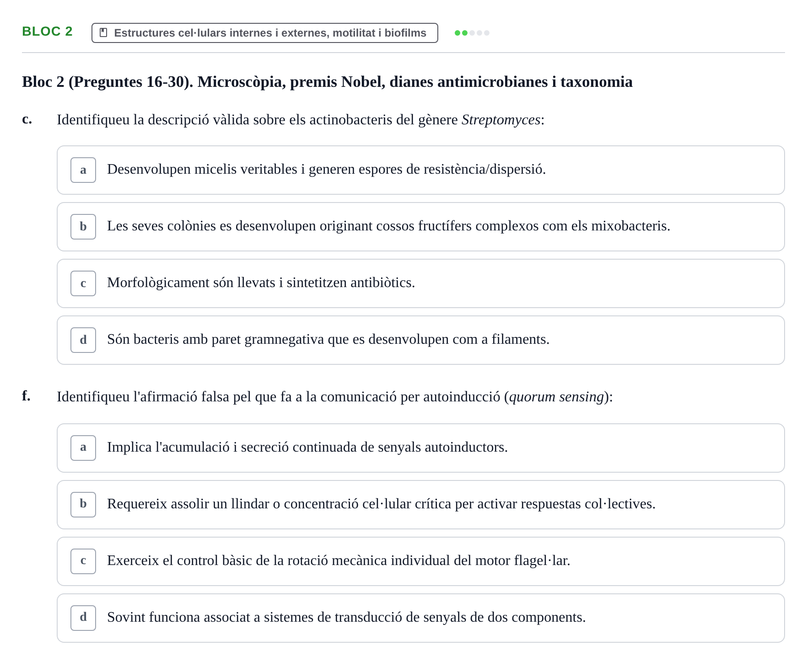Click letter badge 'b' beside 'Requereix assolir un llindar'
Viewport: 807px width, 672px height.
pos(83,505)
